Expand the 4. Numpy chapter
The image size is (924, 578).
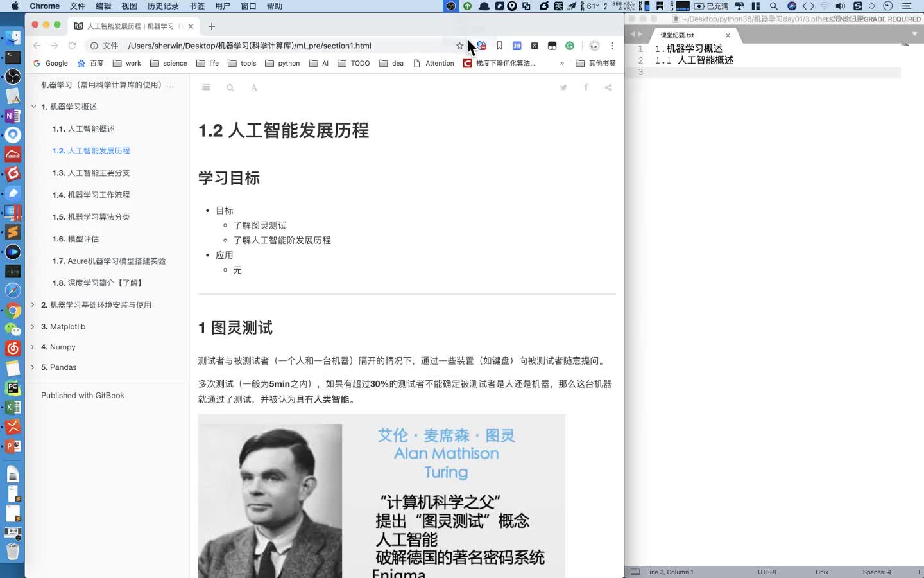tap(33, 347)
